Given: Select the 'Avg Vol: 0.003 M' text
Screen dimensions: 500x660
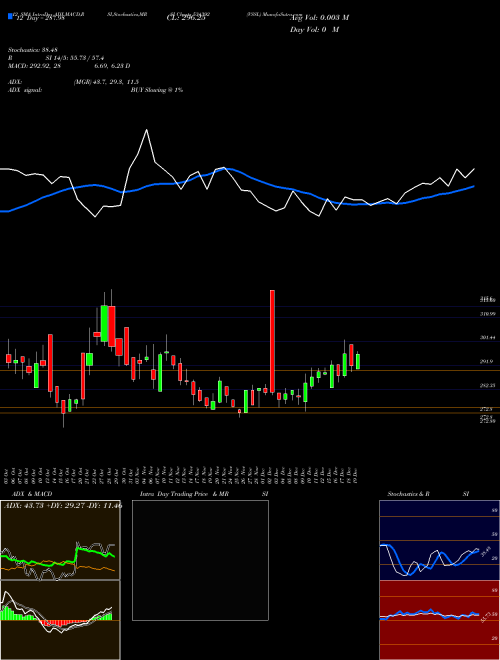Looking at the screenshot, I should [319, 18].
